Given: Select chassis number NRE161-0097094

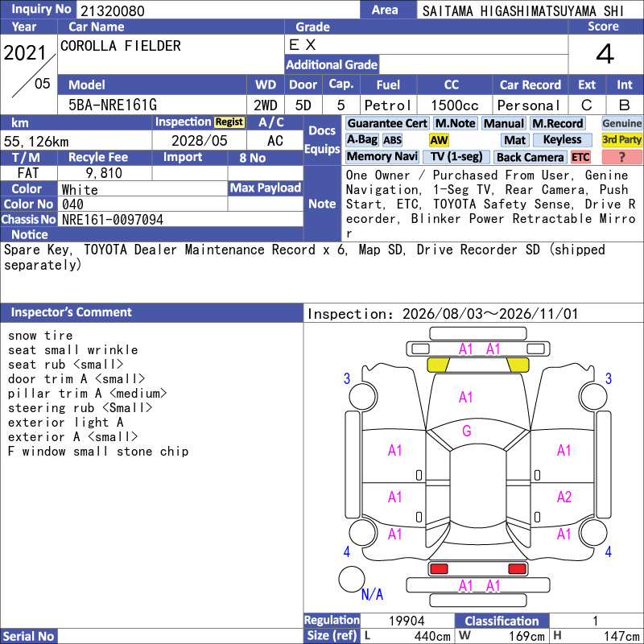Looking at the screenshot, I should pos(113,219).
